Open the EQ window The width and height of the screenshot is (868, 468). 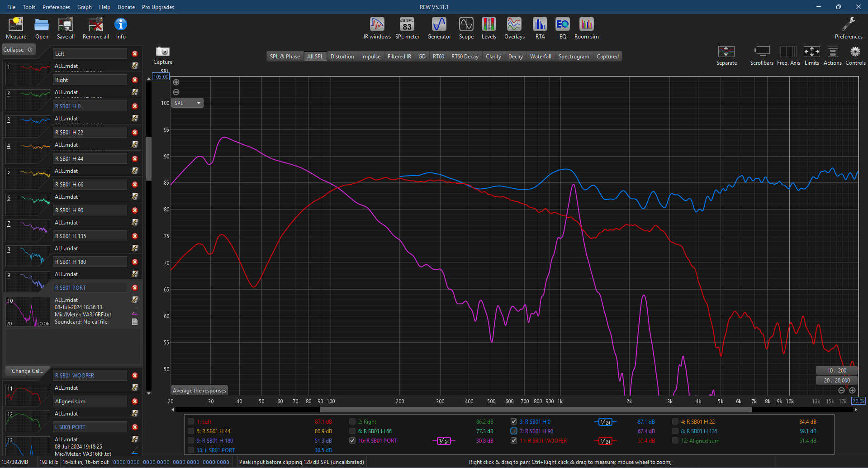563,28
